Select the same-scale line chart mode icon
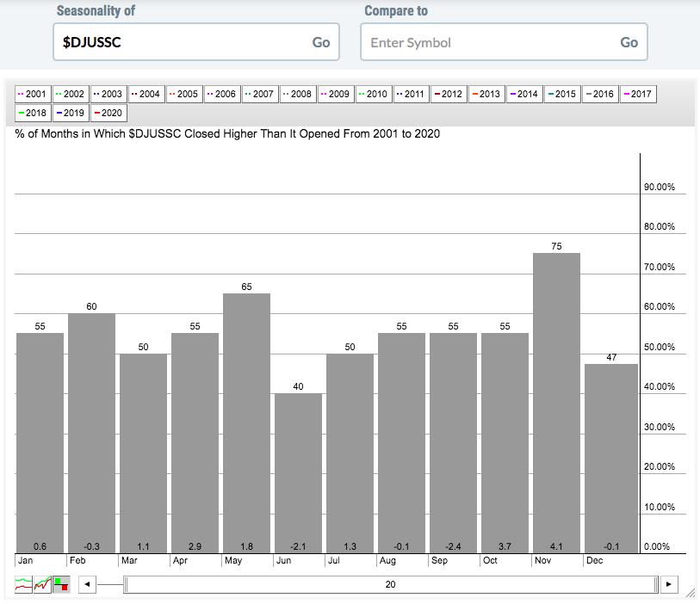700x604 pixels. (x=43, y=585)
